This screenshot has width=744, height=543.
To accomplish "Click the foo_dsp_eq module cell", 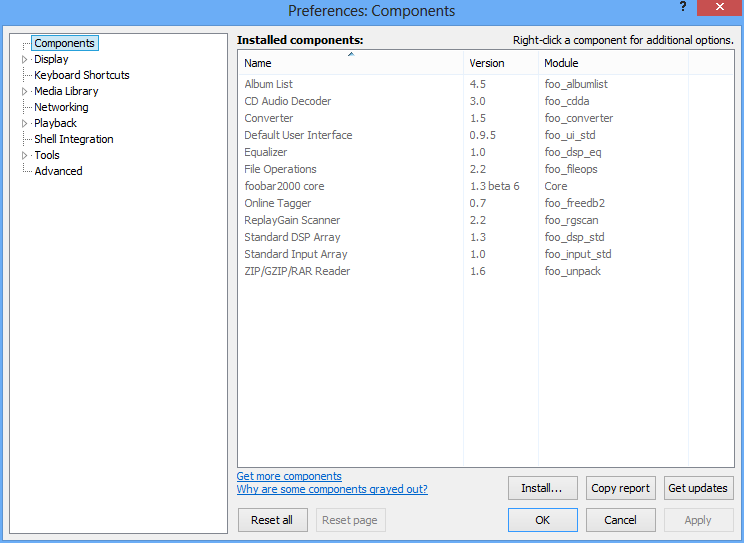I will [573, 152].
